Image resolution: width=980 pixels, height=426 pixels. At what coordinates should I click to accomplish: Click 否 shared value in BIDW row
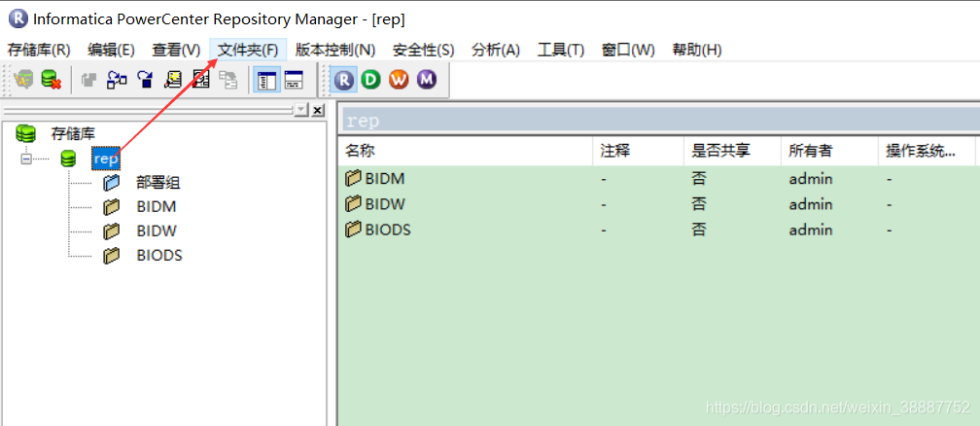point(699,204)
